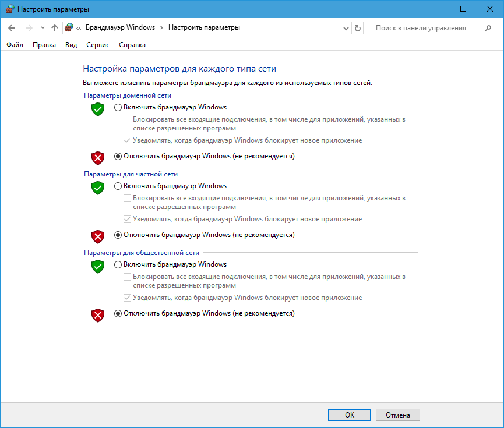Screen dimensions: 504x428
Task: Toggle block all incoming connections for private network
Action: click(127, 198)
